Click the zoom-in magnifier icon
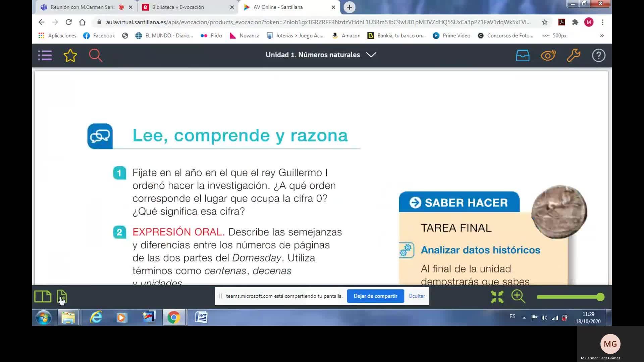Image resolution: width=644 pixels, height=362 pixels. pyautogui.click(x=518, y=297)
